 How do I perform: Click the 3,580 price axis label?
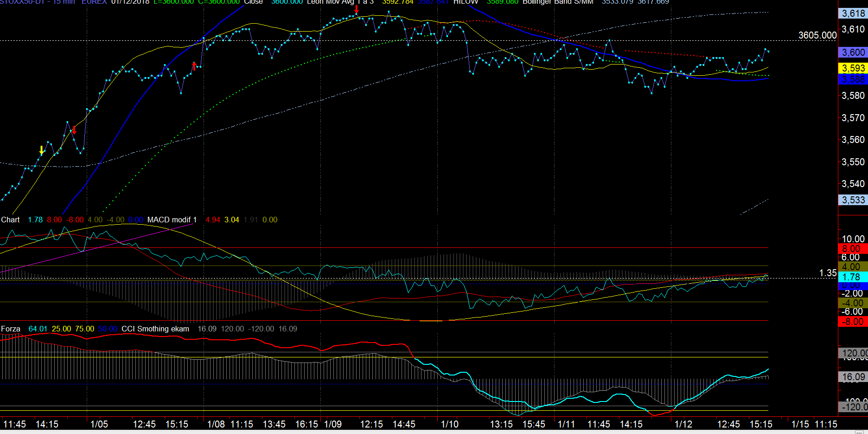pyautogui.click(x=853, y=96)
